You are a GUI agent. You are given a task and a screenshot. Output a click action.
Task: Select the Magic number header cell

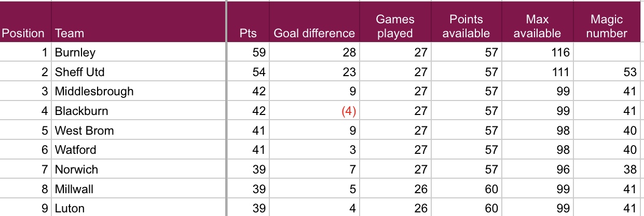607,26
